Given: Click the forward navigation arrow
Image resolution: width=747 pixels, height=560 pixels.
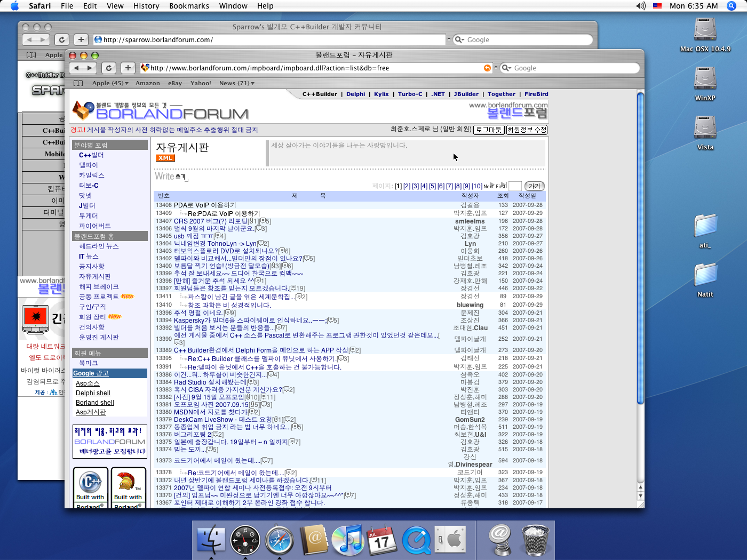Looking at the screenshot, I should pos(90,68).
